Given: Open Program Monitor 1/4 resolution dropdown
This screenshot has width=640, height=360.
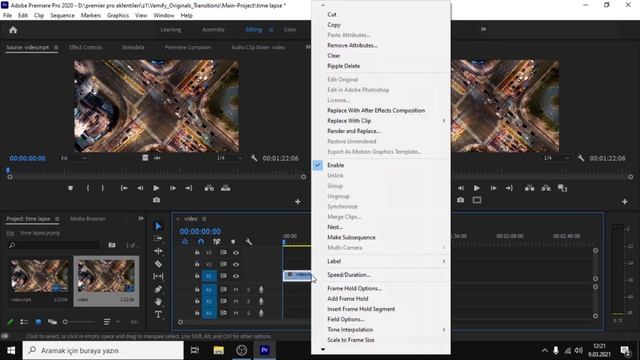Looking at the screenshot, I should pyautogui.click(x=556, y=158).
